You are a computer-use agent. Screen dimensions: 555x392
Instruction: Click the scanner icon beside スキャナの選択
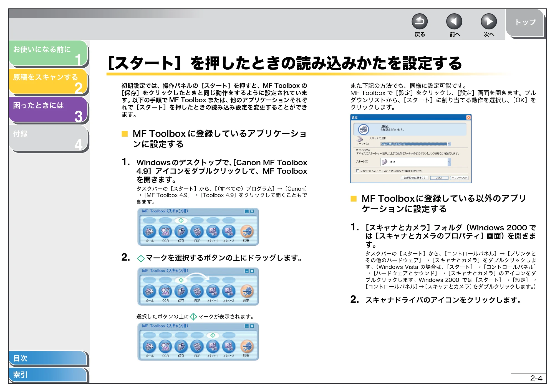[x=360, y=139]
